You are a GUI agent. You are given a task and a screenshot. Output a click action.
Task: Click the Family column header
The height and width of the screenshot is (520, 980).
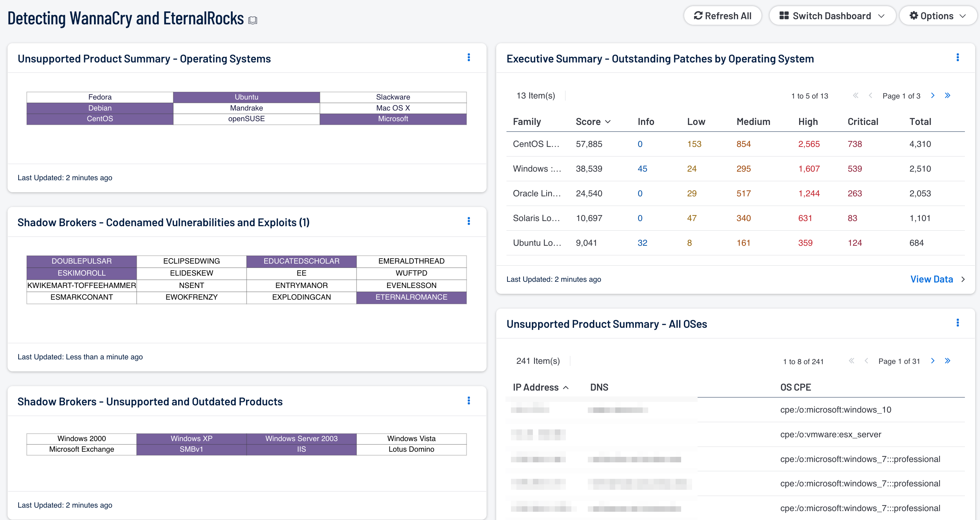click(526, 122)
